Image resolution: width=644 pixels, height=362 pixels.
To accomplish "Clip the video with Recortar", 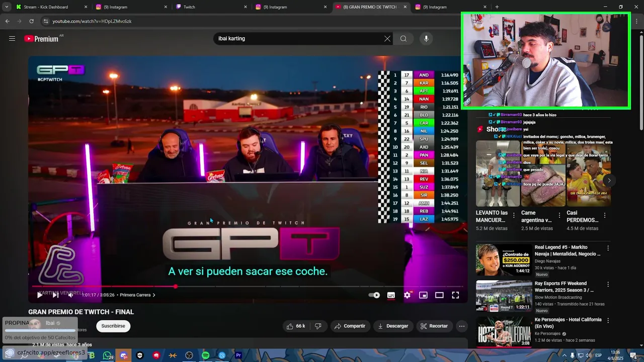I will click(434, 326).
